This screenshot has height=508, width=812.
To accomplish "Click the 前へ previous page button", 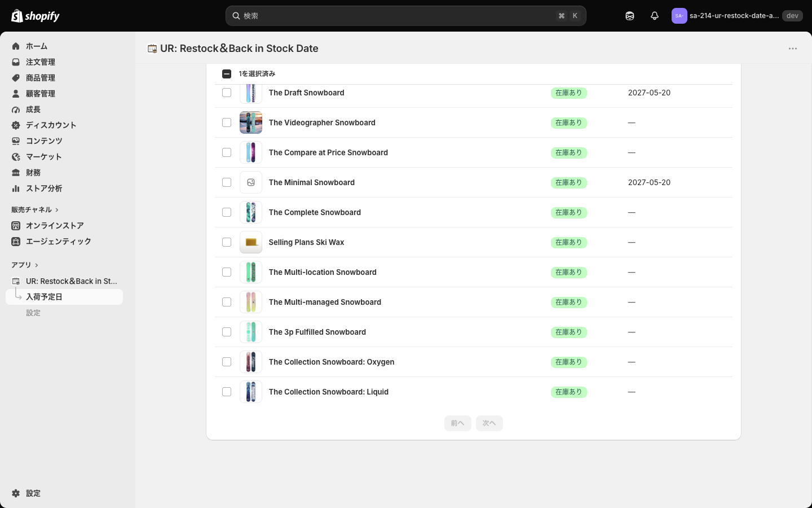I will [457, 423].
